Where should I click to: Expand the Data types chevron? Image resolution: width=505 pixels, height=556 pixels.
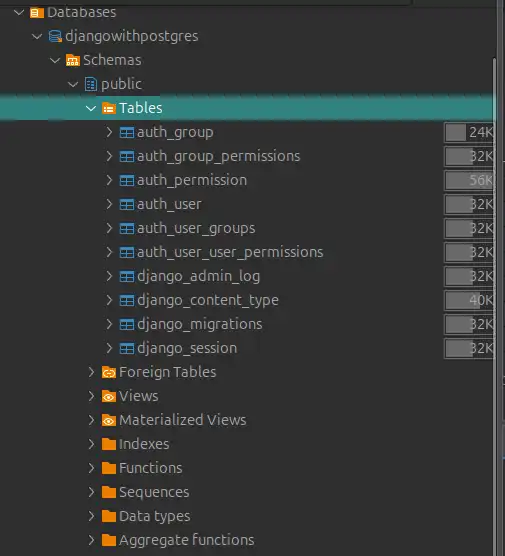[x=91, y=516]
